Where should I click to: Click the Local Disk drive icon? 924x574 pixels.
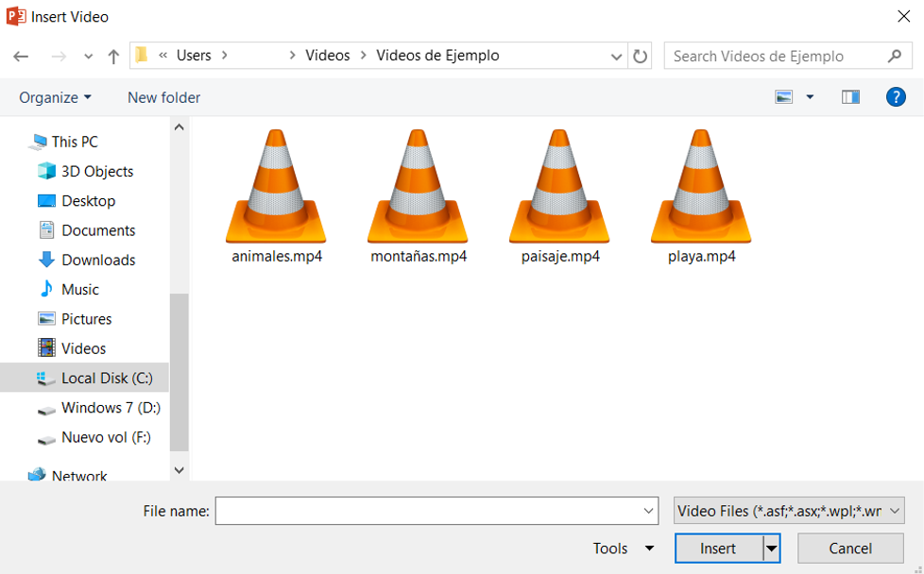pos(45,379)
